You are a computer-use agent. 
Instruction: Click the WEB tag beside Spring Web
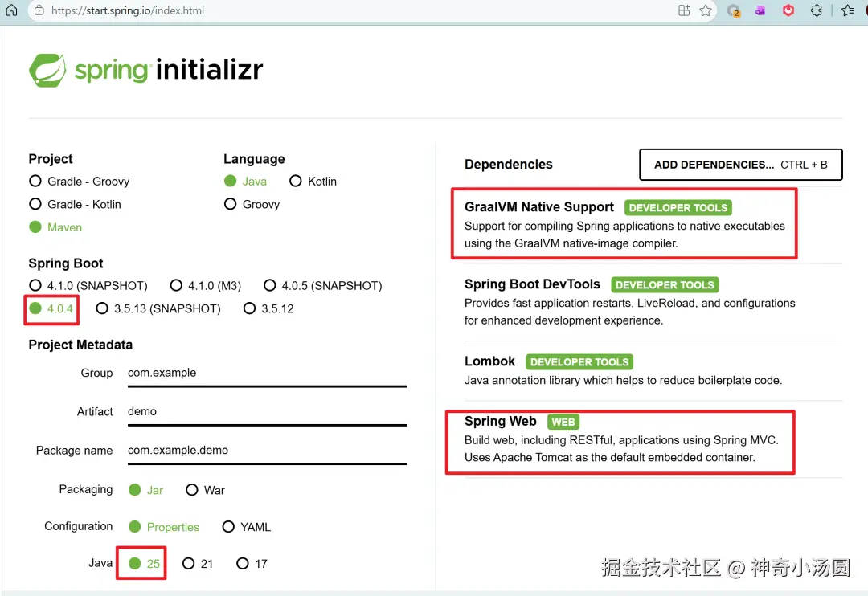pyautogui.click(x=563, y=422)
